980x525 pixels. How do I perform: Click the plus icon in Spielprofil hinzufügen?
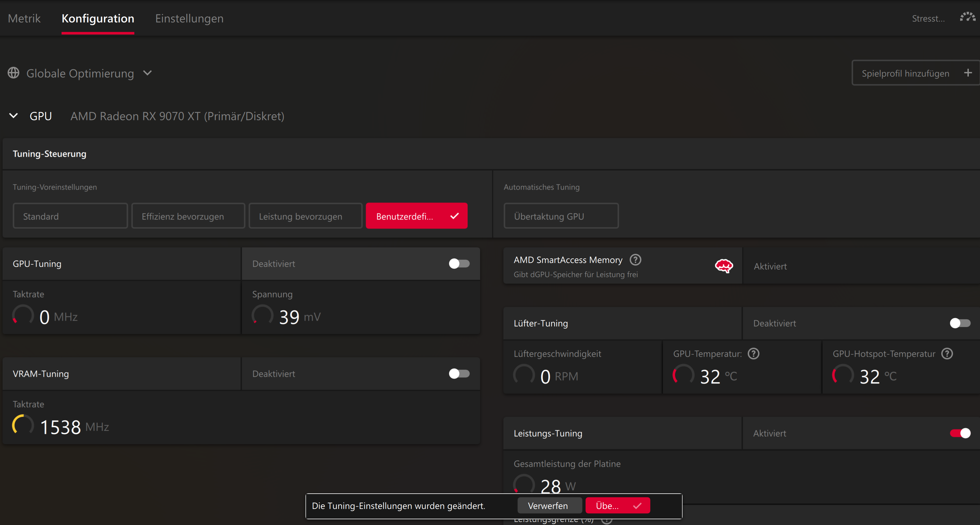click(968, 73)
